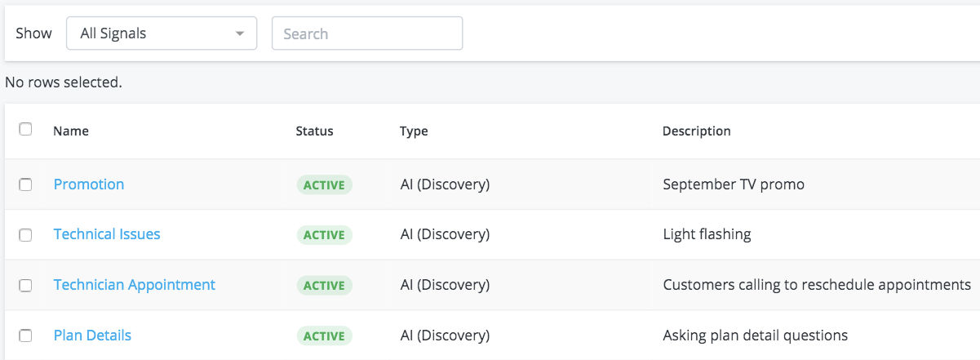Screen dimensions: 980x360
Task: Enable the Plan Details row checkbox
Action: [25, 336]
